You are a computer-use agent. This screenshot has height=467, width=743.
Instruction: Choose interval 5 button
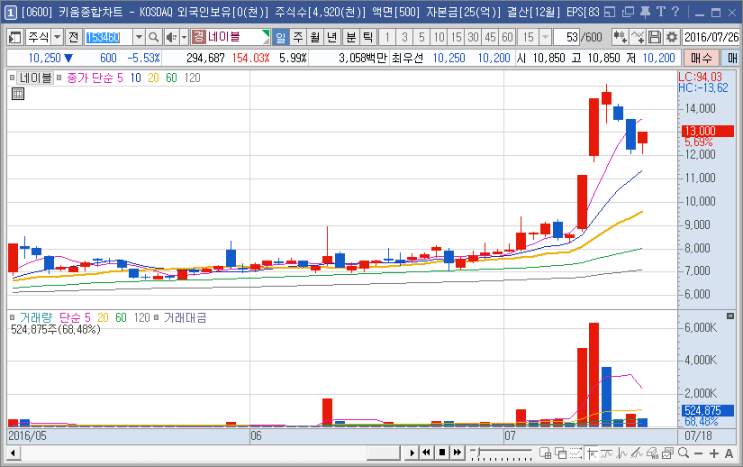tap(421, 37)
